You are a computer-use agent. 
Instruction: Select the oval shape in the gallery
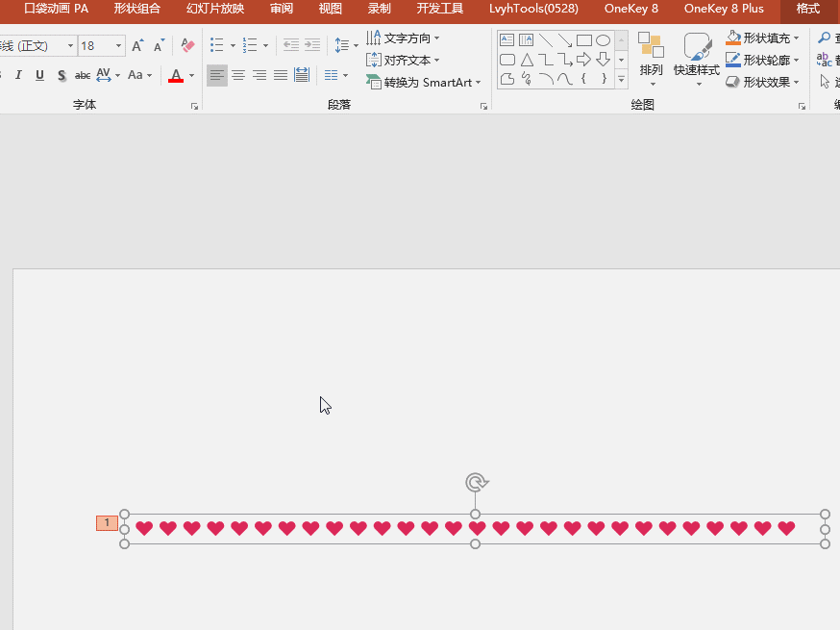[x=603, y=39]
